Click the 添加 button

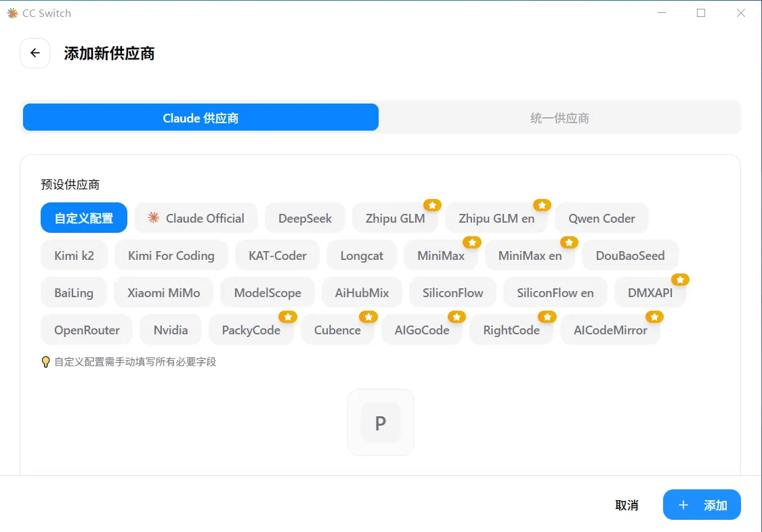(702, 504)
